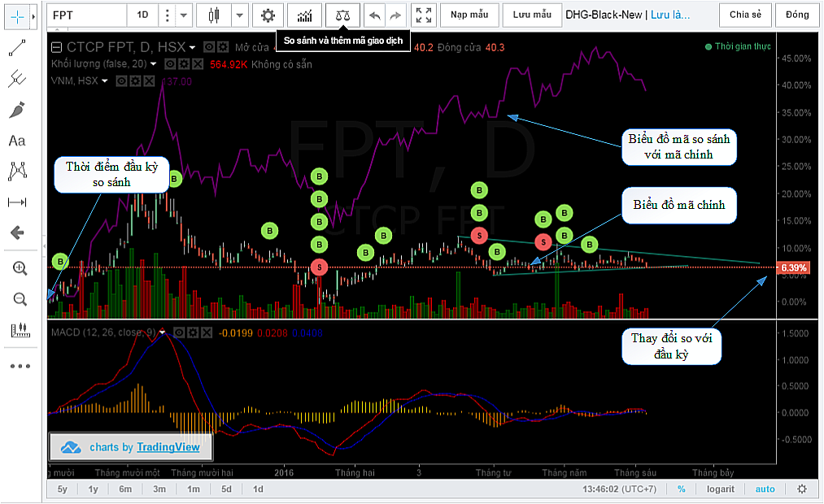Open the MACD legend dropdown arrow
The image size is (824, 504).
163,332
